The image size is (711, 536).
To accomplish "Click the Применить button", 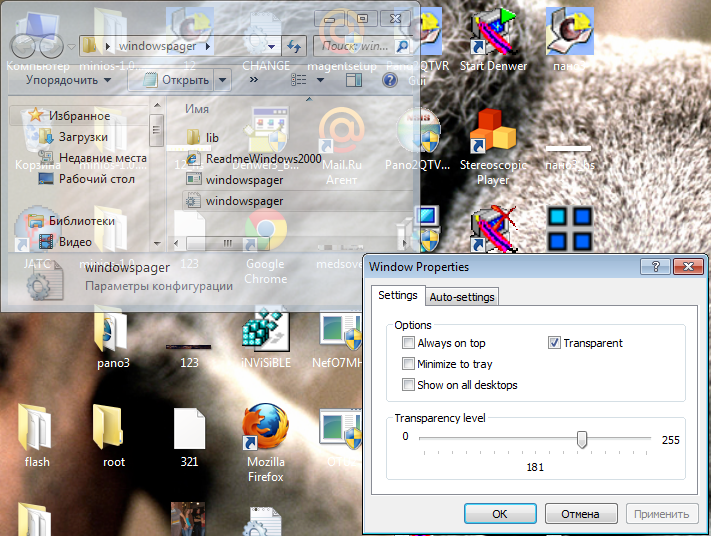I will [x=662, y=514].
